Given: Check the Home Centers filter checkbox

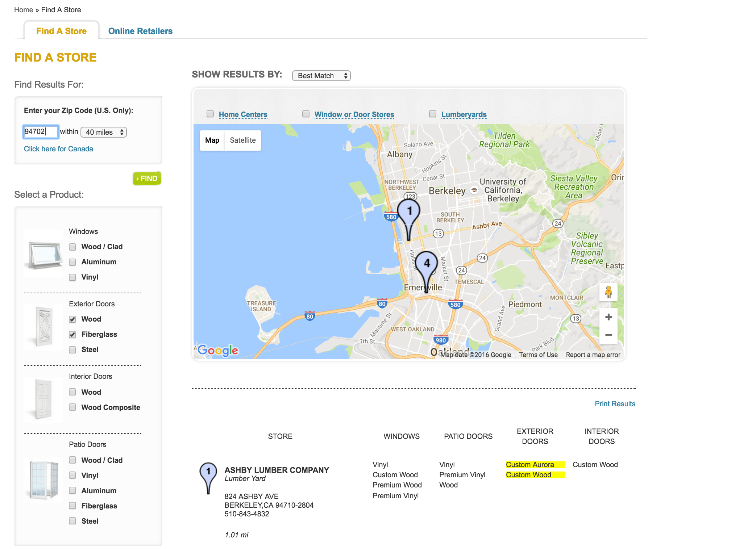Looking at the screenshot, I should click(x=210, y=114).
